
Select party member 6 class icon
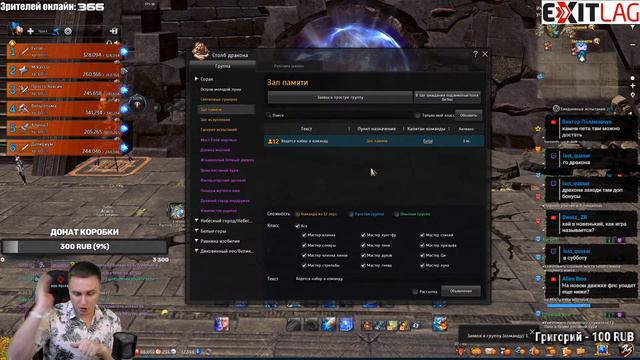click(x=24, y=147)
